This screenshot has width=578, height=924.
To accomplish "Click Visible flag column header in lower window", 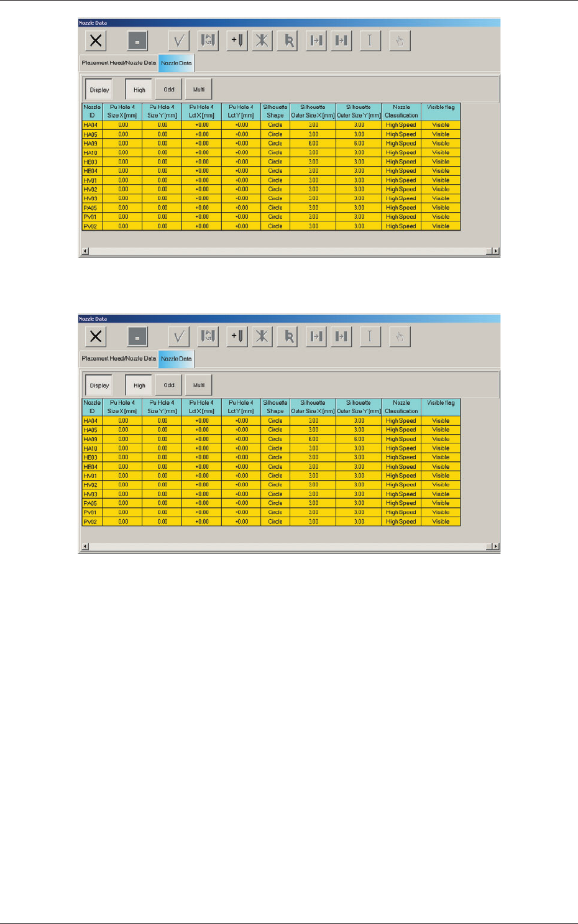I will click(441, 407).
